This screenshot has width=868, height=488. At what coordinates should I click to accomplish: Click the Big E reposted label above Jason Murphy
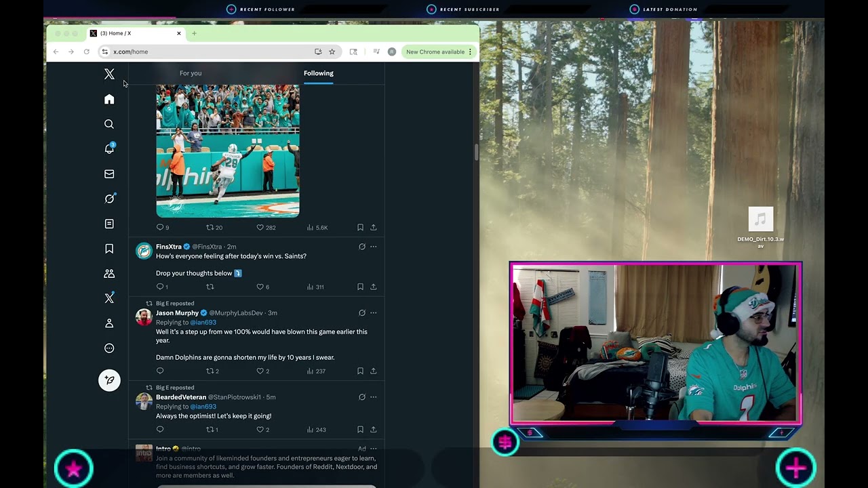tap(175, 304)
